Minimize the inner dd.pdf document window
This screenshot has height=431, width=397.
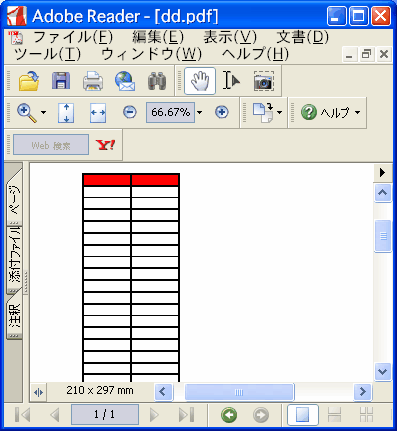click(x=349, y=54)
